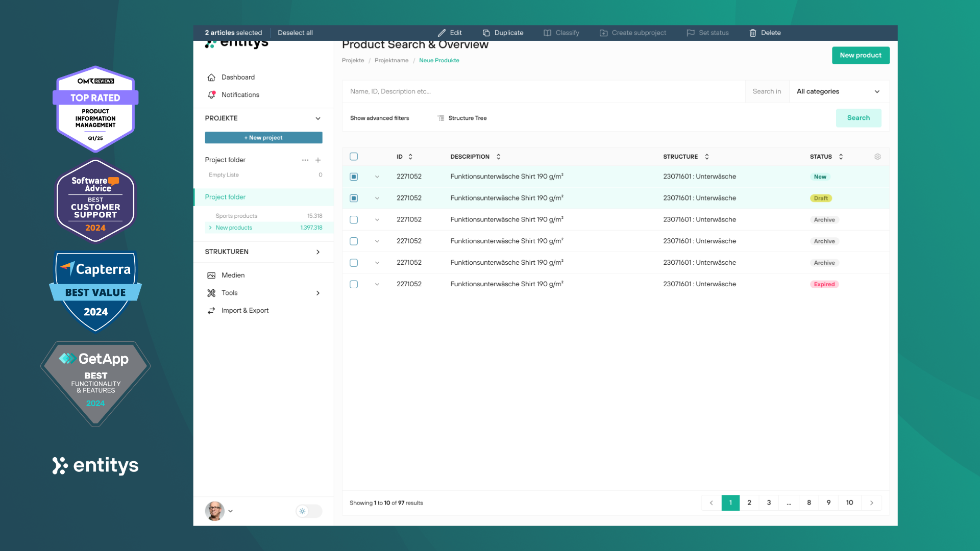Toggle the light/dark theme switch
The width and height of the screenshot is (980, 551).
[x=308, y=511]
